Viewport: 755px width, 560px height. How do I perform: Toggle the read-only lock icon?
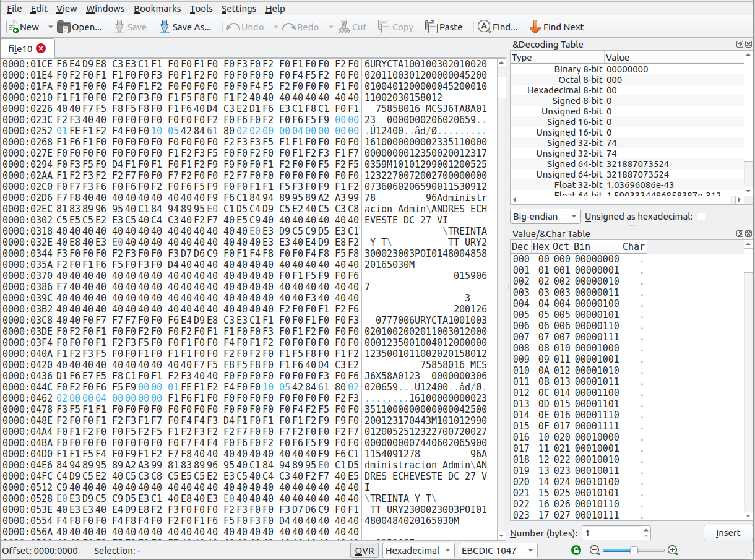[x=576, y=550]
